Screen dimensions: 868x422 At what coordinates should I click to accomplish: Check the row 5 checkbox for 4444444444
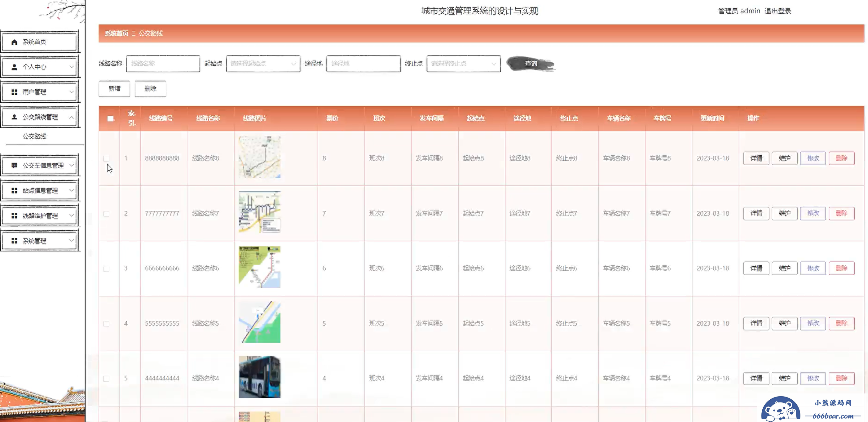point(106,379)
